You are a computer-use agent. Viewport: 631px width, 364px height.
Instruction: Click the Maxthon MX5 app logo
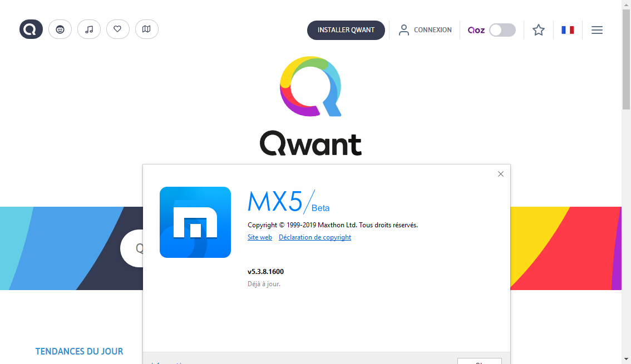pos(195,222)
